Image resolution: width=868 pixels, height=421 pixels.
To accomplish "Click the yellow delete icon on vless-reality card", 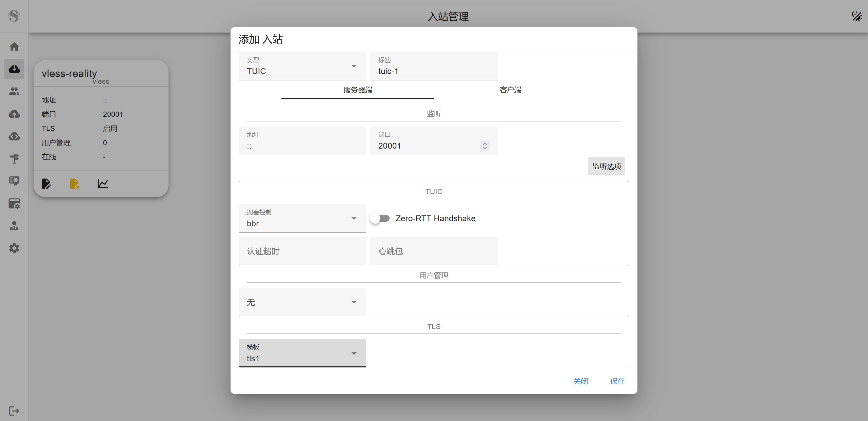I will tap(74, 184).
